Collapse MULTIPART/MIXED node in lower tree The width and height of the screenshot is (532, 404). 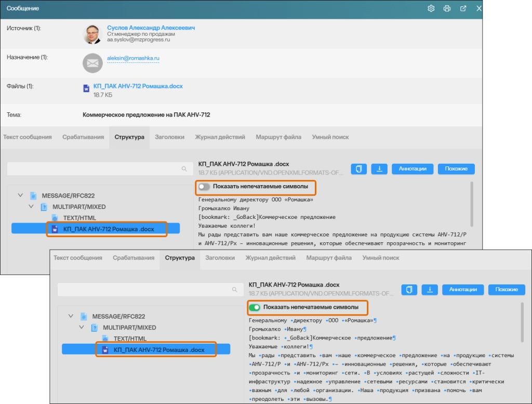coord(81,327)
